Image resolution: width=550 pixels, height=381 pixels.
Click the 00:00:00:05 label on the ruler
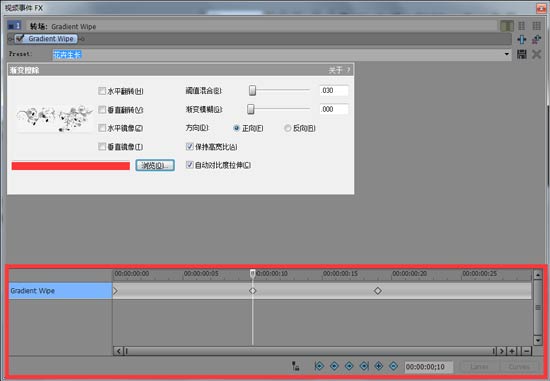[201, 273]
